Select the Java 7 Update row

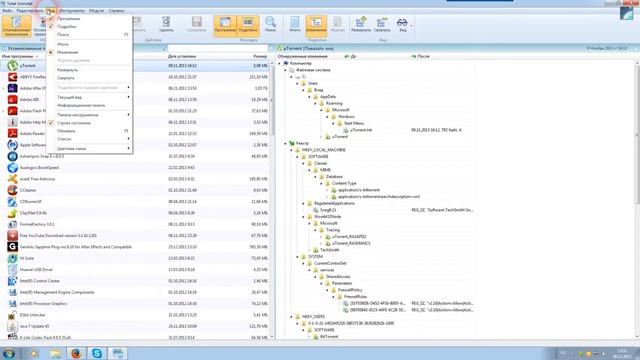tap(135, 326)
